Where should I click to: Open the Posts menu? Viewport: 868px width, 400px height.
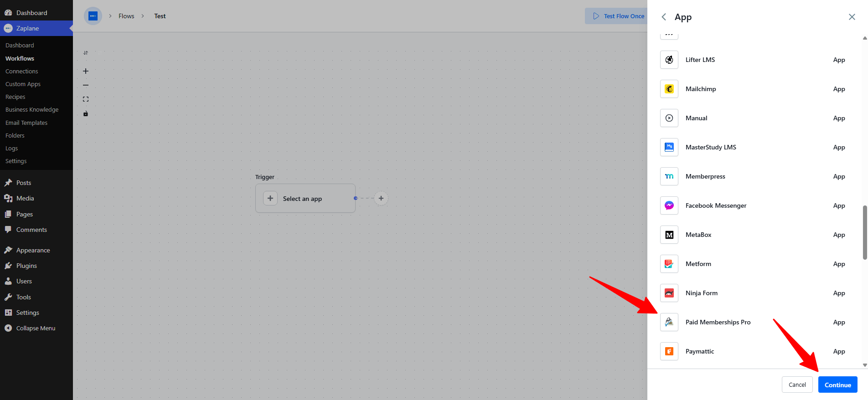pyautogui.click(x=36, y=183)
